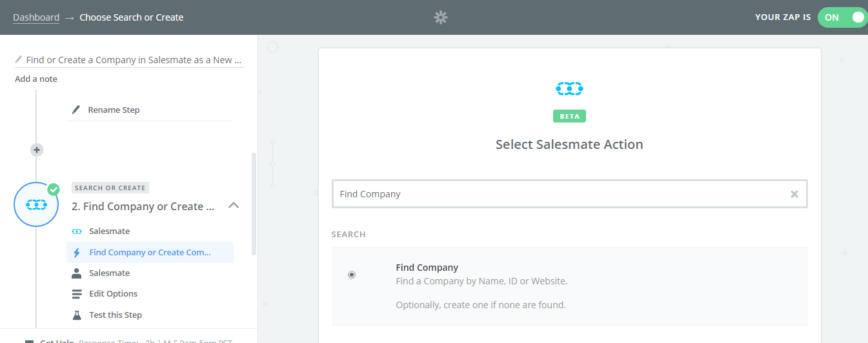Click the SEARCH OR CREATE label
The height and width of the screenshot is (343, 868).
tap(110, 188)
